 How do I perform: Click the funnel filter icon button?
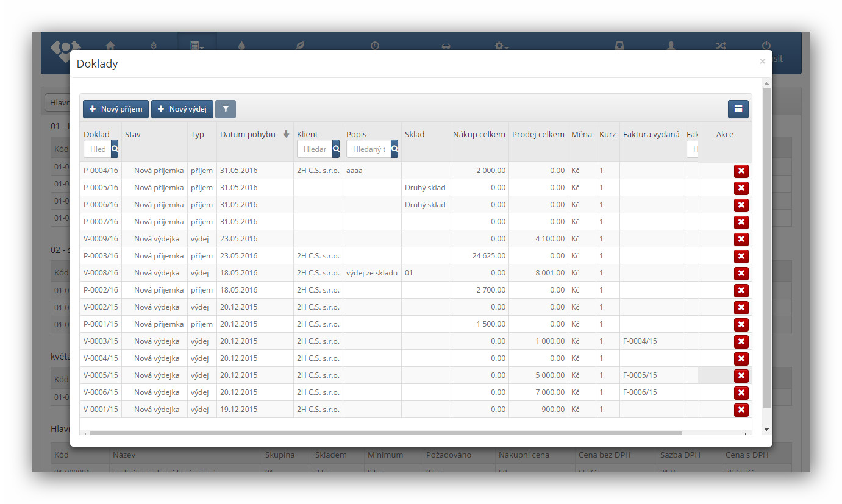[x=226, y=109]
